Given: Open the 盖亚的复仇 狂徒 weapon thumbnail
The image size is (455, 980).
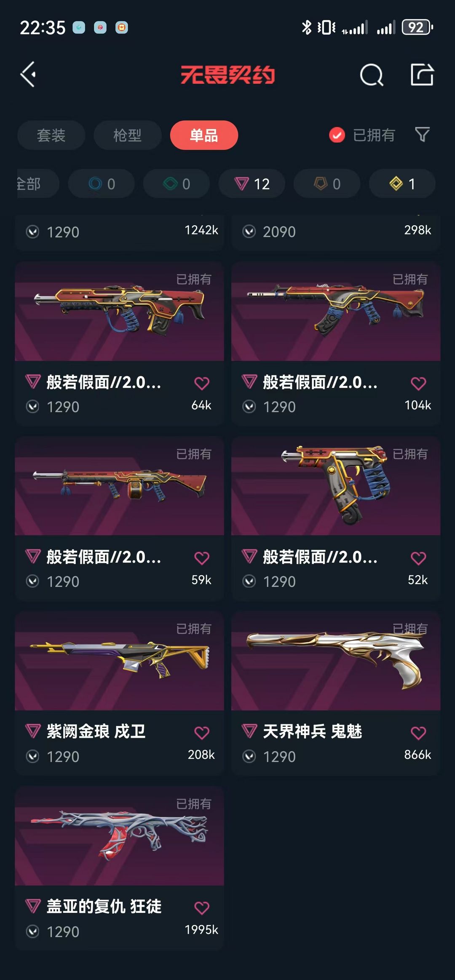Looking at the screenshot, I should [119, 836].
